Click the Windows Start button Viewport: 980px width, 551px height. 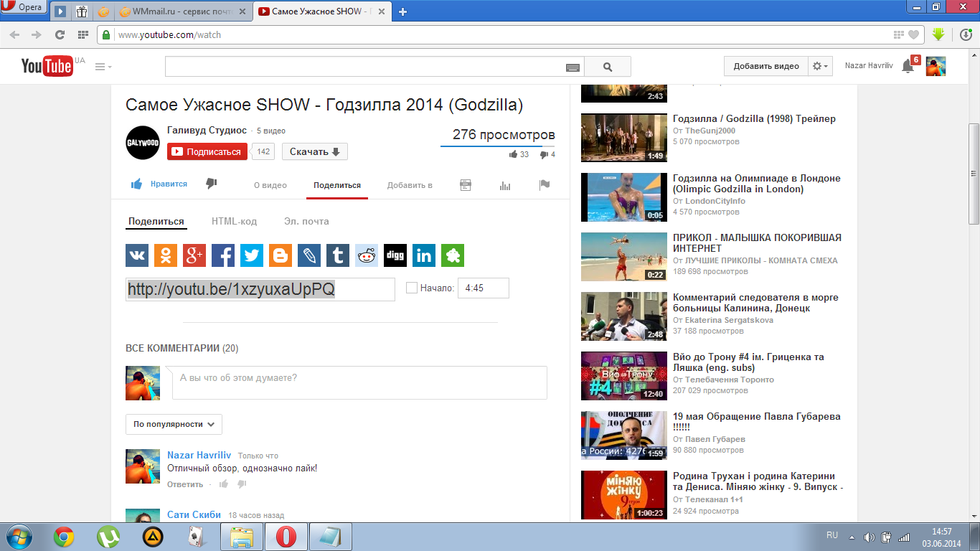18,537
